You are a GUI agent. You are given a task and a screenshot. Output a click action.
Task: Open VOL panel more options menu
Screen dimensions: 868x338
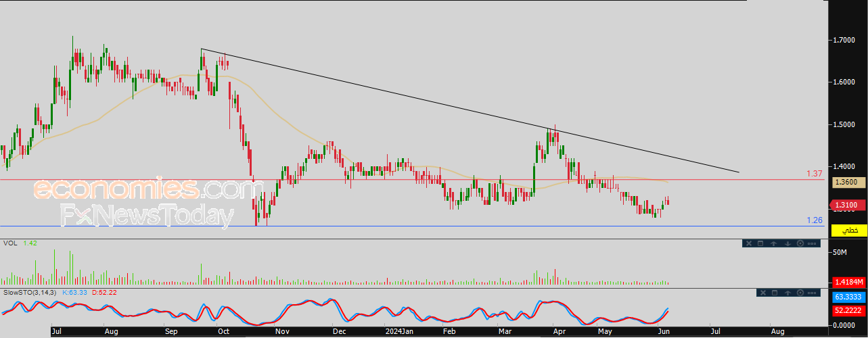click(812, 243)
